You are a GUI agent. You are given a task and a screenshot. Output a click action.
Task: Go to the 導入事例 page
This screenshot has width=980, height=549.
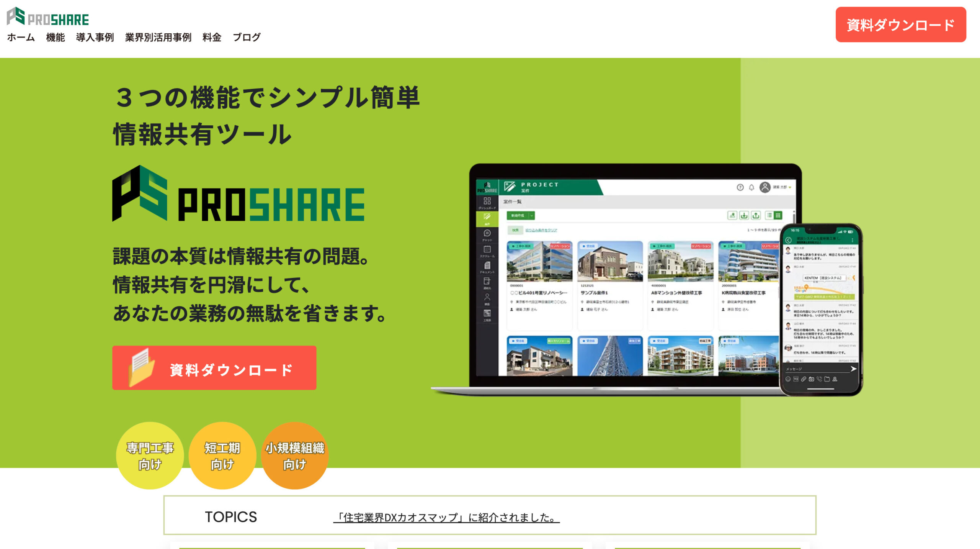[95, 37]
